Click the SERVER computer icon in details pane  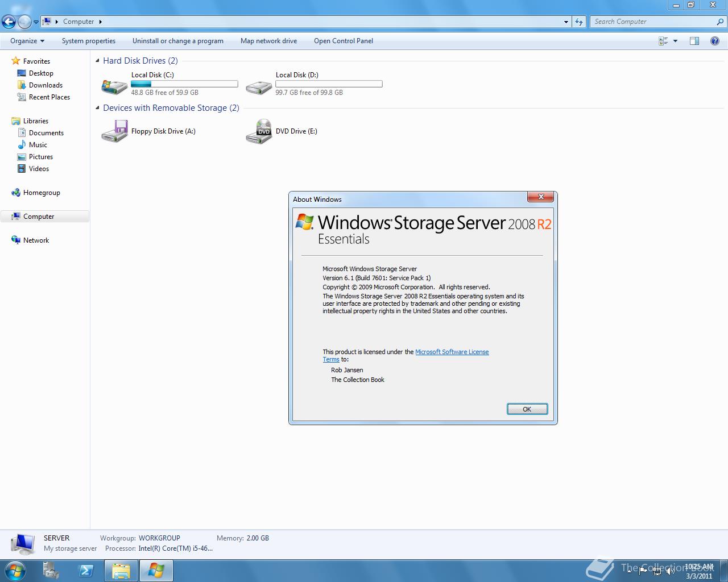point(23,544)
